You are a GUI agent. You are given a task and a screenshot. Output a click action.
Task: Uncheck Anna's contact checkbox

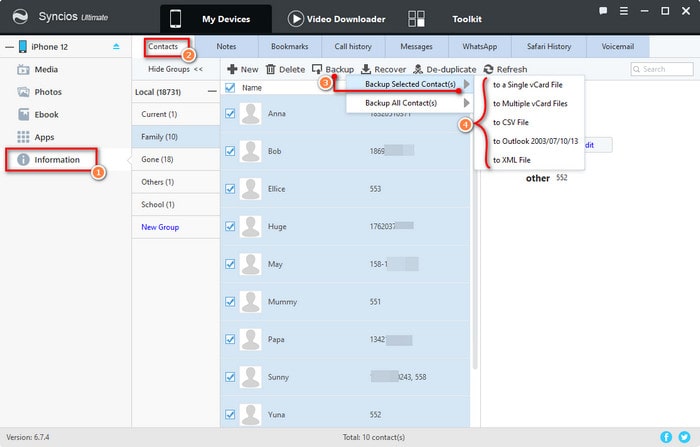(x=230, y=113)
